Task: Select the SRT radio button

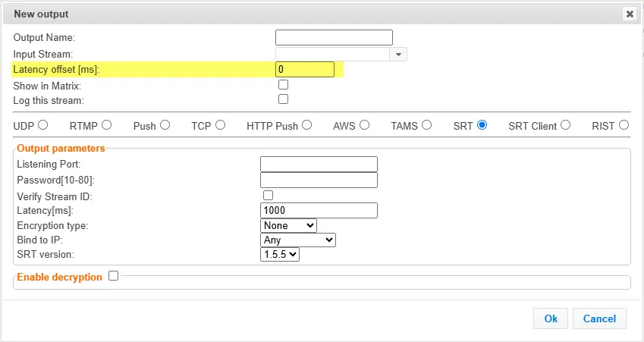Action: pos(482,125)
